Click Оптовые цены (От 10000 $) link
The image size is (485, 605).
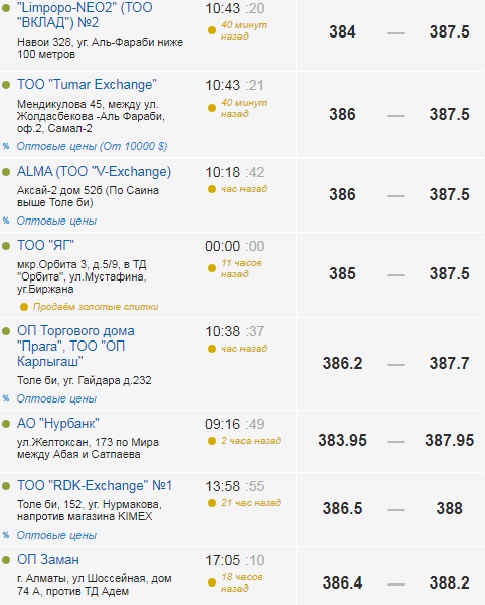coord(92,146)
